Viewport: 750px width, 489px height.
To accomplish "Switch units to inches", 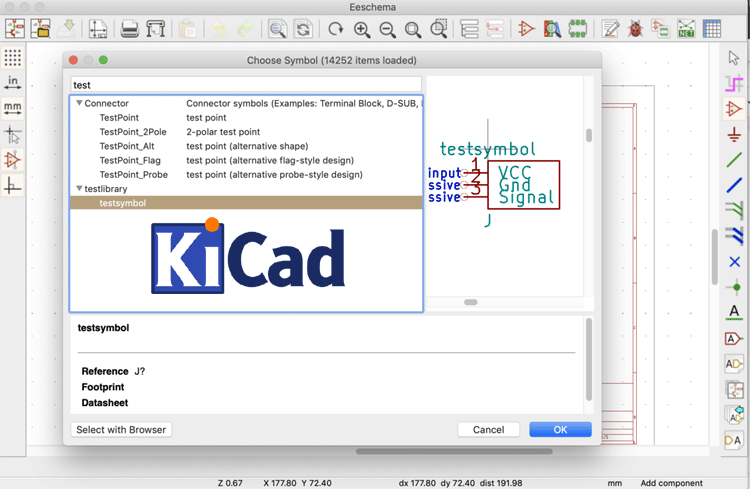I will tap(12, 83).
